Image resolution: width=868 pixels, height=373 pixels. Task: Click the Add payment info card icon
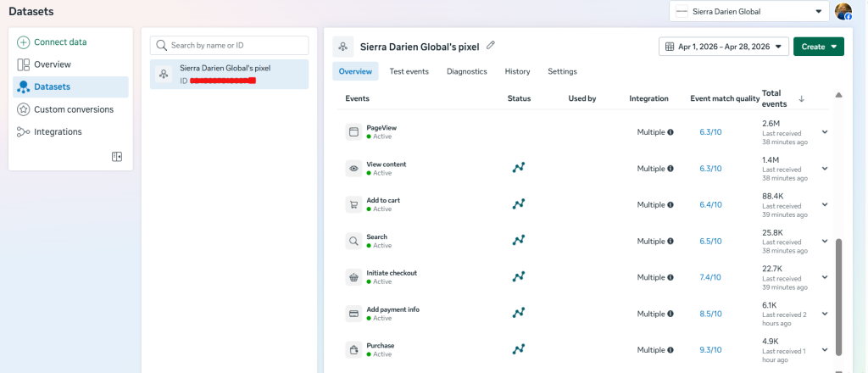[x=353, y=313]
